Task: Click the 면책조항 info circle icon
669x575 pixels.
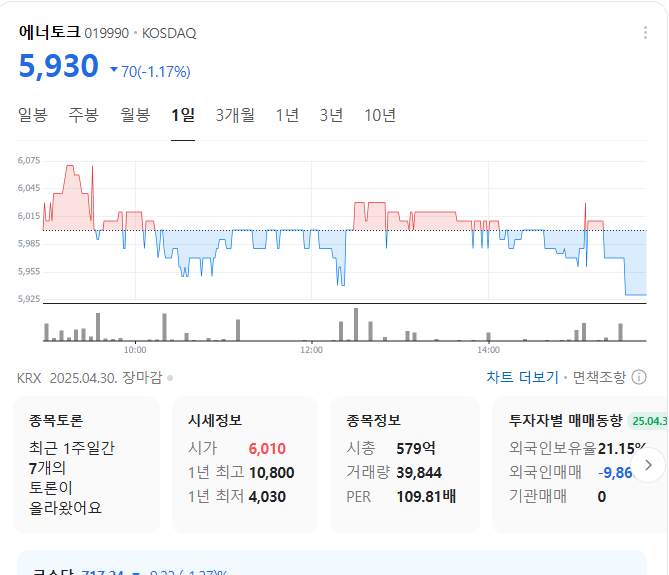Action: (639, 378)
